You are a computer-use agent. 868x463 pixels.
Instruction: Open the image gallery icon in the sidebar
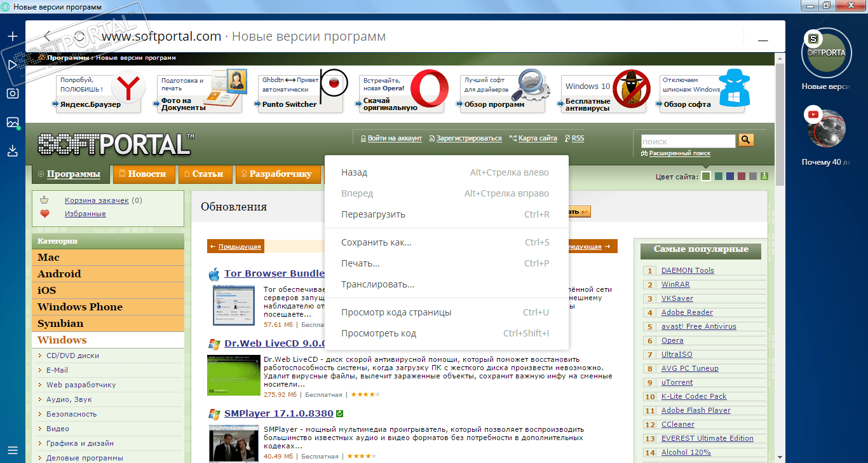(13, 122)
